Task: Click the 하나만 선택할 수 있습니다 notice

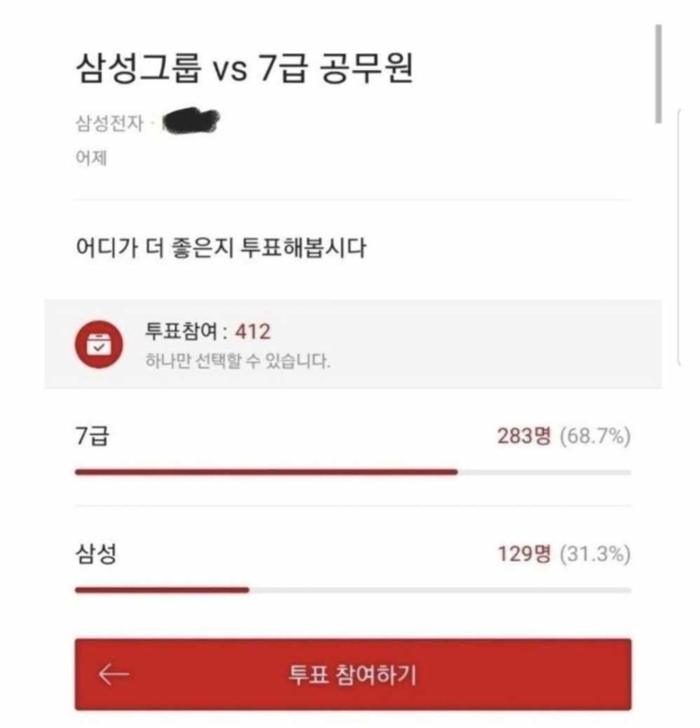Action: 238,360
